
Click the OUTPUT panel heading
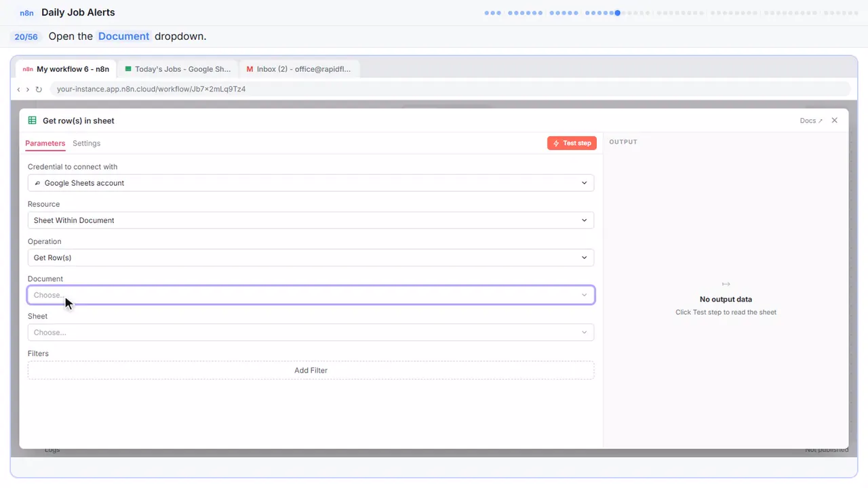point(623,142)
